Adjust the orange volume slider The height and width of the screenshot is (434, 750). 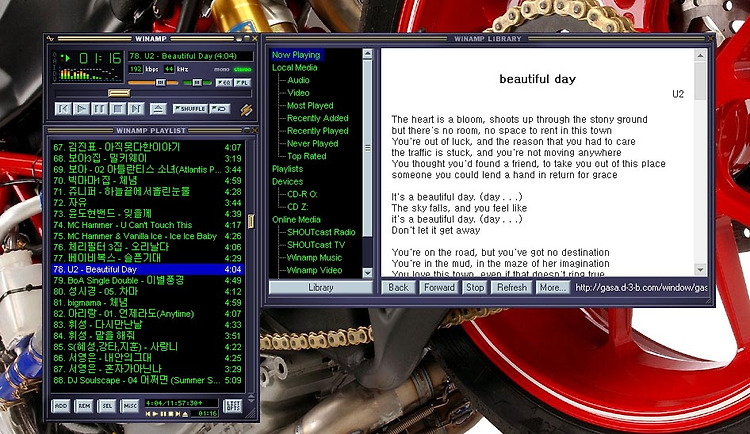(153, 83)
